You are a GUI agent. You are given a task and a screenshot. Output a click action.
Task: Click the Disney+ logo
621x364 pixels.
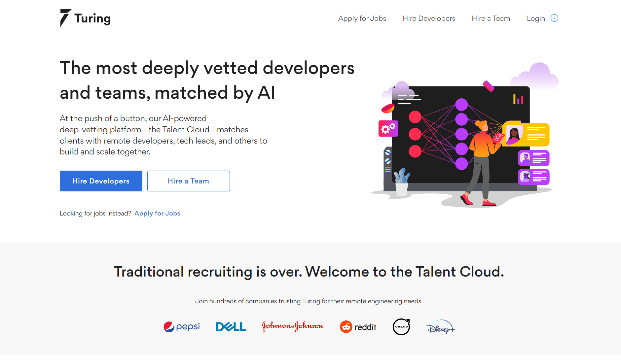point(440,327)
